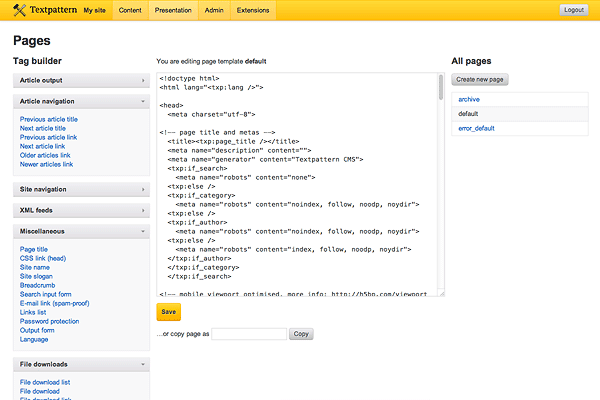The image size is (600, 400).
Task: Switch to the Presentation tab
Action: [174, 10]
